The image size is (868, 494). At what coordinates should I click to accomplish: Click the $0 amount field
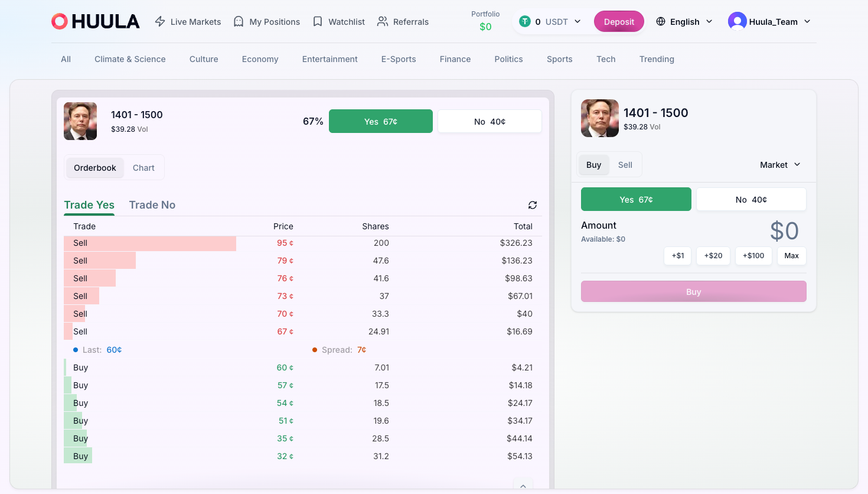coord(785,230)
